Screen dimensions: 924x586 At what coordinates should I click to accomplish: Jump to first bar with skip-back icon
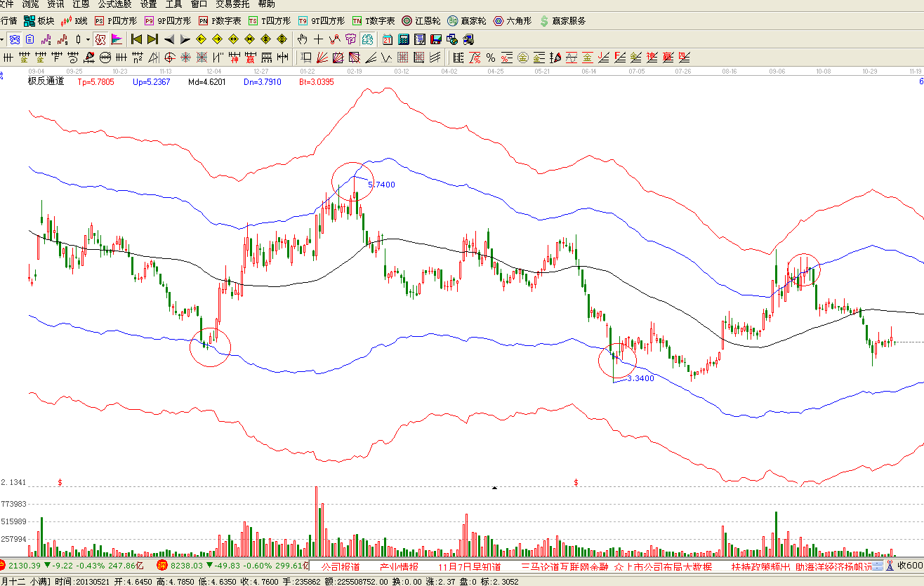[136, 39]
